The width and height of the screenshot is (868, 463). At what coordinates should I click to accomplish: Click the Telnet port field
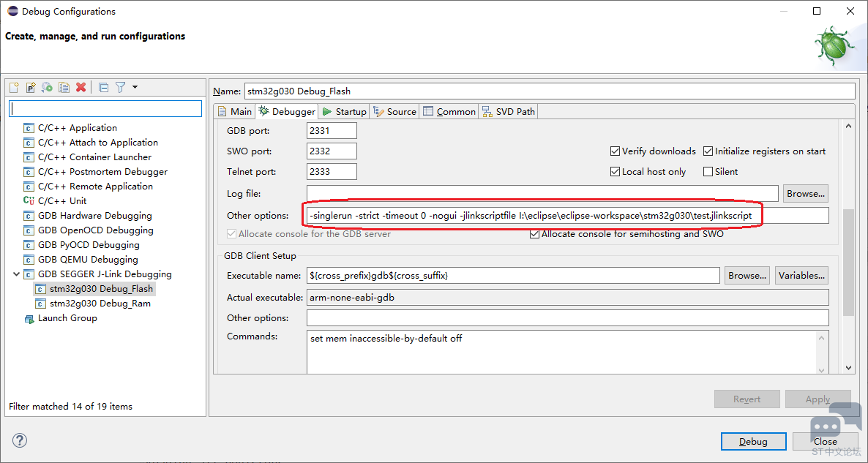click(332, 171)
